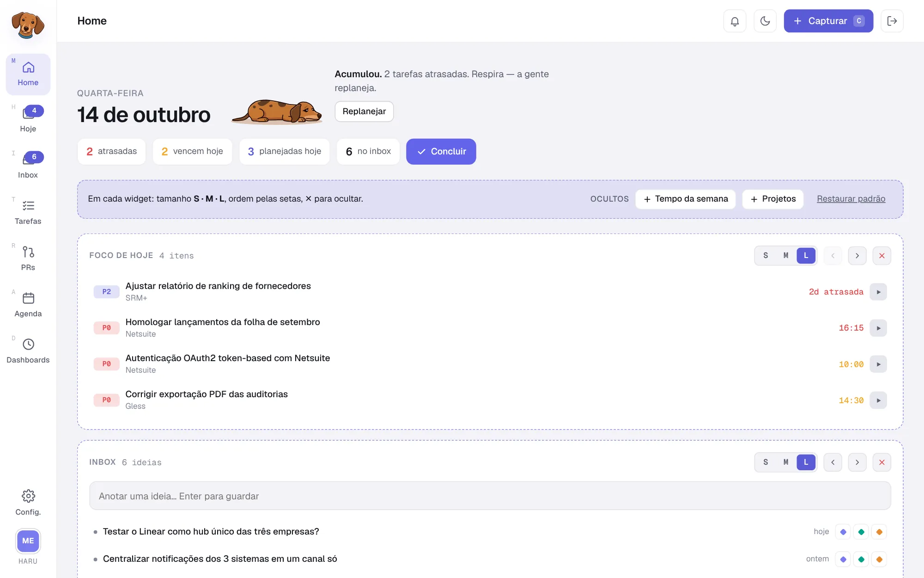Set Inbox widget size L

click(x=806, y=462)
